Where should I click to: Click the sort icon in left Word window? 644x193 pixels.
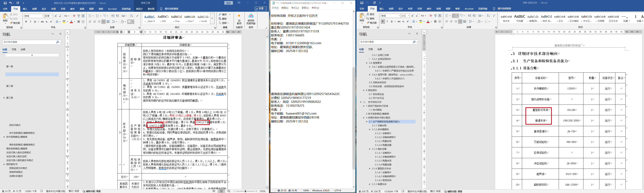pyautogui.click(x=132, y=16)
